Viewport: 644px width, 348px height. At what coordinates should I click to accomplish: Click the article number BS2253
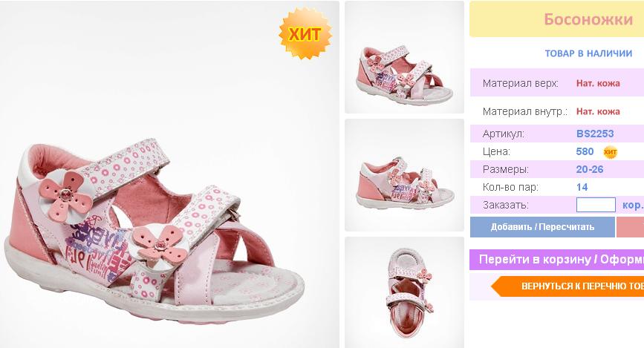coord(595,134)
